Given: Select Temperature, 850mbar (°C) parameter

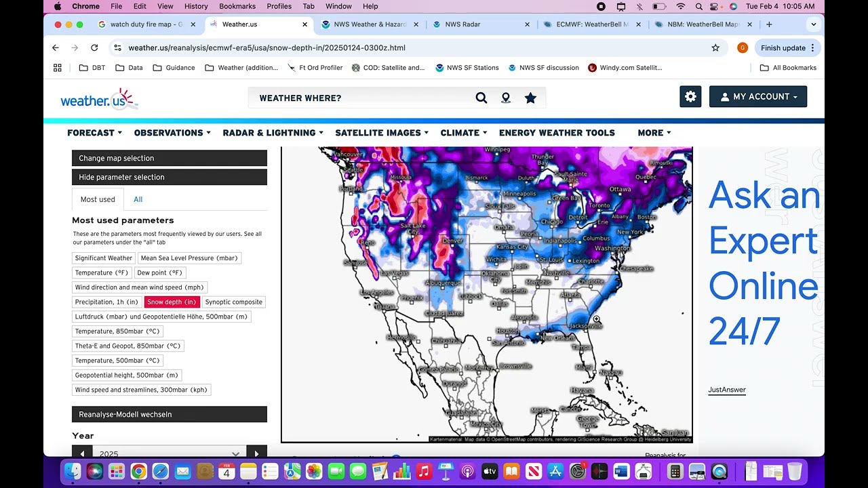Looking at the screenshot, I should (x=117, y=331).
